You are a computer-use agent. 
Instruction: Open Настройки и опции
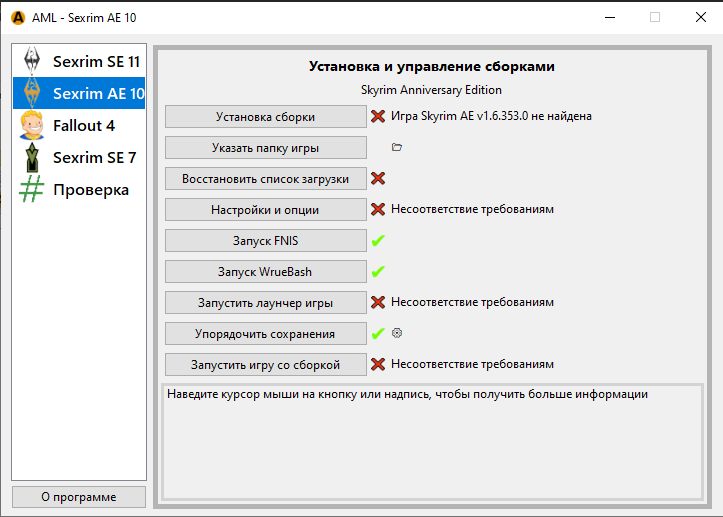coord(265,210)
